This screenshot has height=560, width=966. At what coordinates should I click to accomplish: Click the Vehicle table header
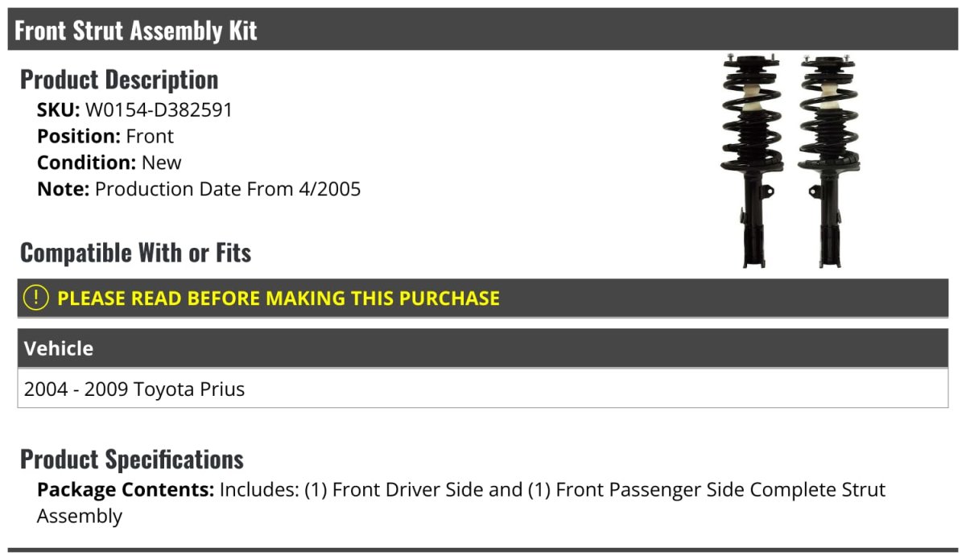tap(59, 348)
